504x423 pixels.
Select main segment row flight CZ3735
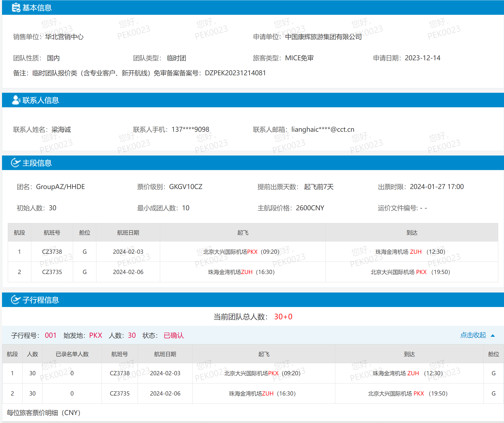[52, 272]
